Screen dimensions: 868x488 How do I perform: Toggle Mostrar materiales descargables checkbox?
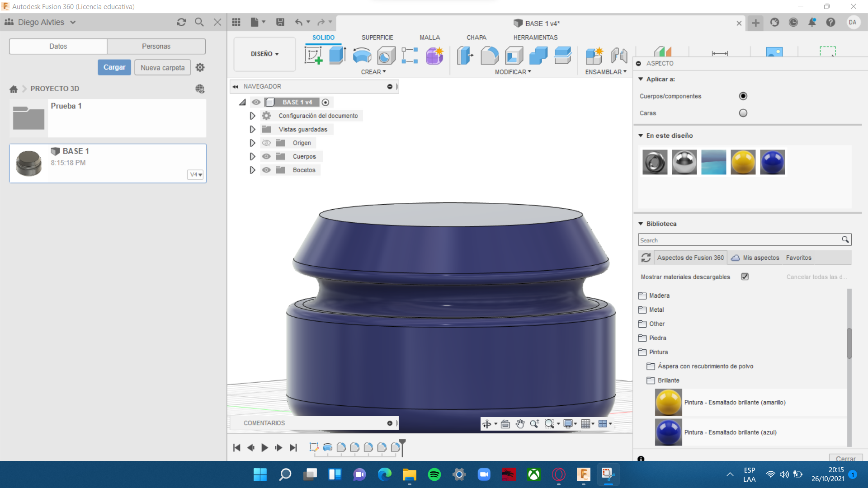coord(745,277)
